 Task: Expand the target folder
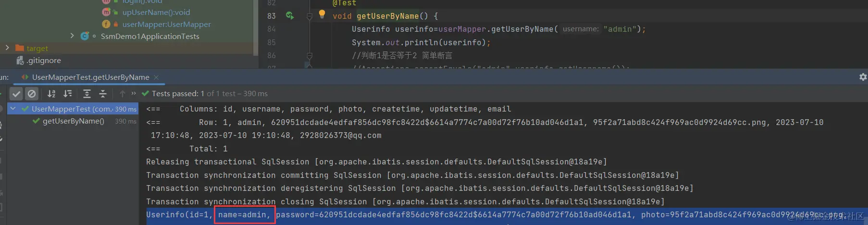[7, 48]
